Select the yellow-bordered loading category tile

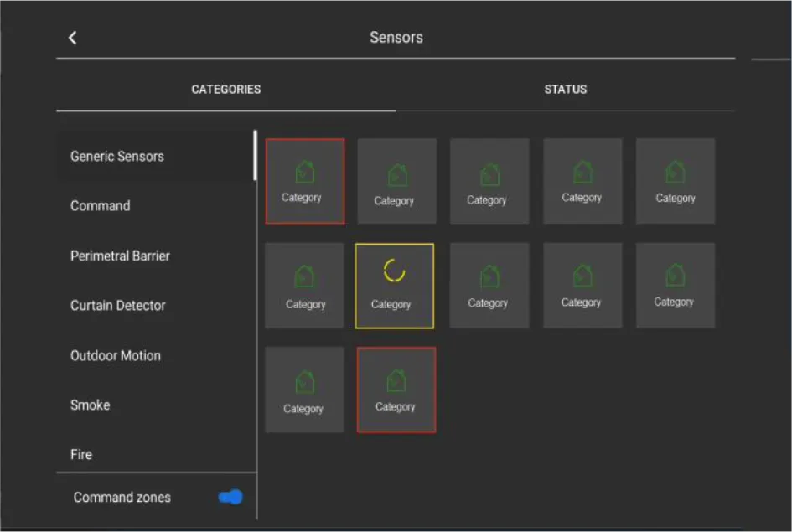pyautogui.click(x=395, y=286)
